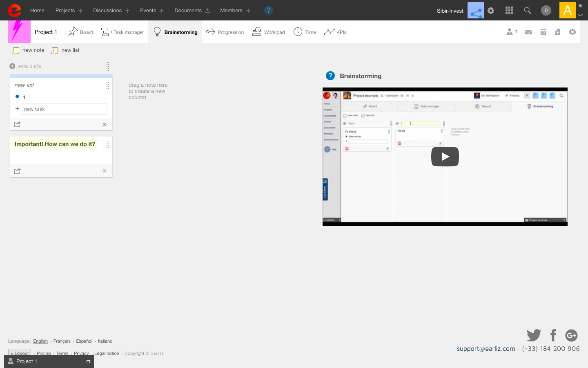Open the Legal notice link
The height and width of the screenshot is (368, 588).
[107, 353]
